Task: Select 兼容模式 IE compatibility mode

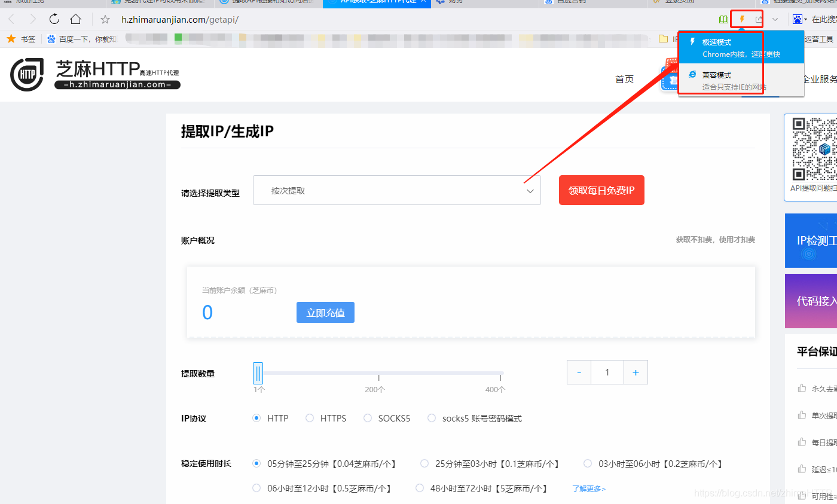Action: tap(741, 80)
